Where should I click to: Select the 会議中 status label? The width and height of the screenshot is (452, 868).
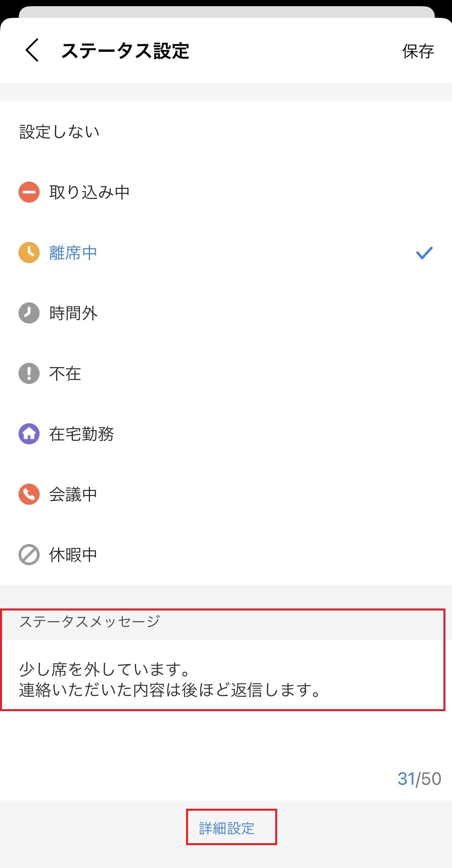(x=73, y=494)
